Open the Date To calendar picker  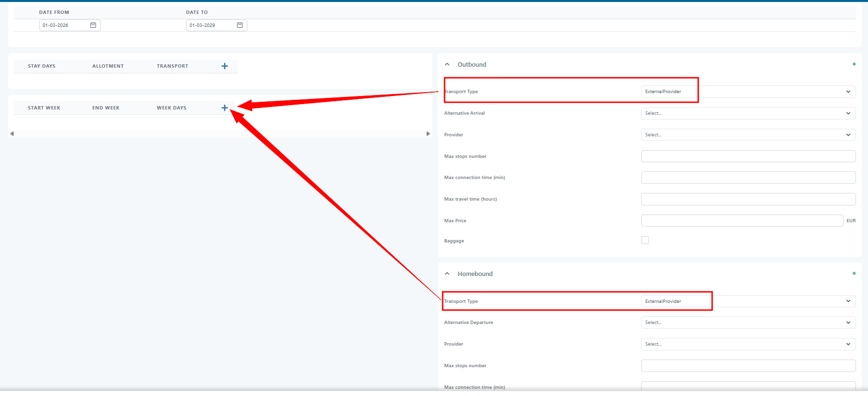240,25
